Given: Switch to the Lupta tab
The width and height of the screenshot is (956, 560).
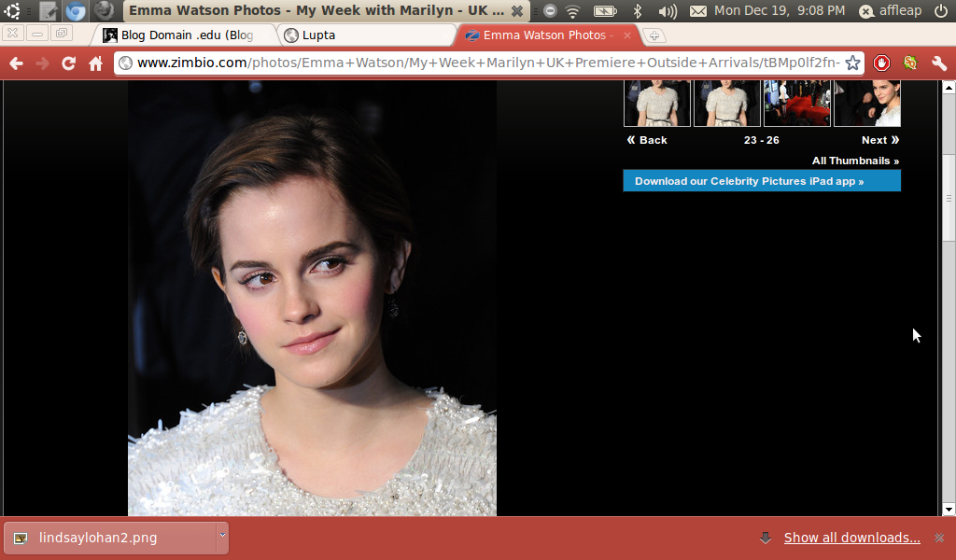Looking at the screenshot, I should coord(368,35).
